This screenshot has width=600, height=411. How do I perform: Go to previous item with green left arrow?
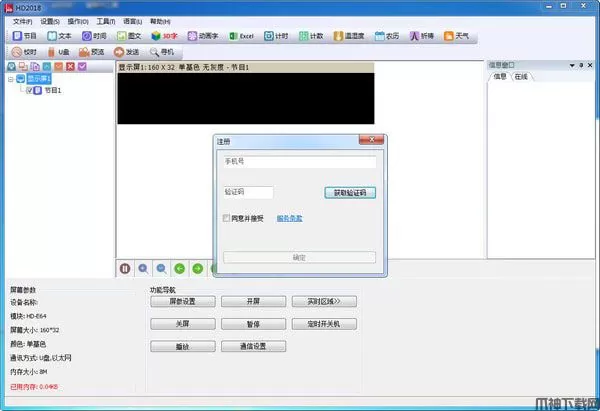[x=179, y=269]
